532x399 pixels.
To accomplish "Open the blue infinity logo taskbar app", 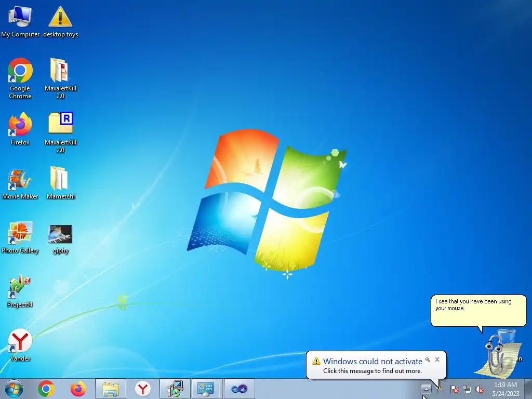I will tap(239, 389).
